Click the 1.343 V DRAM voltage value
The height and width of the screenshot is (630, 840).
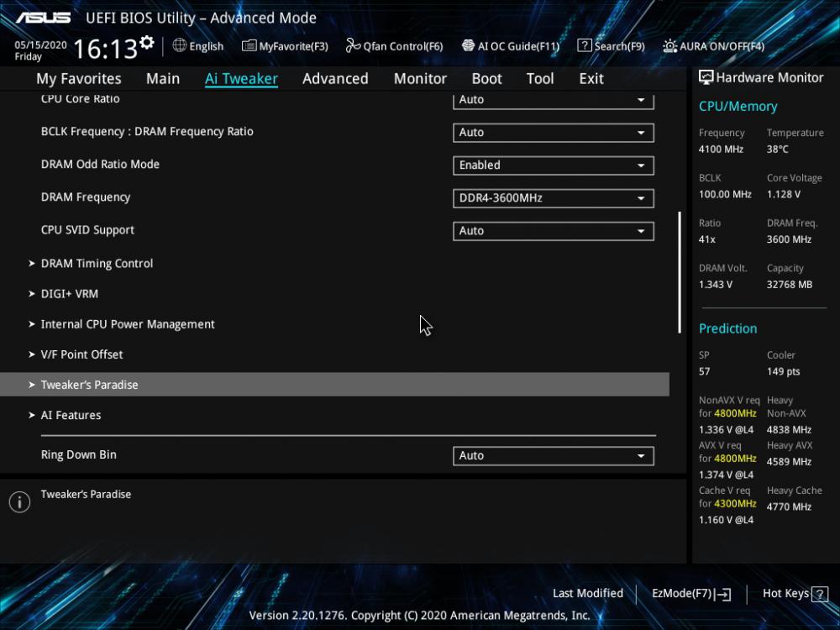coord(716,285)
